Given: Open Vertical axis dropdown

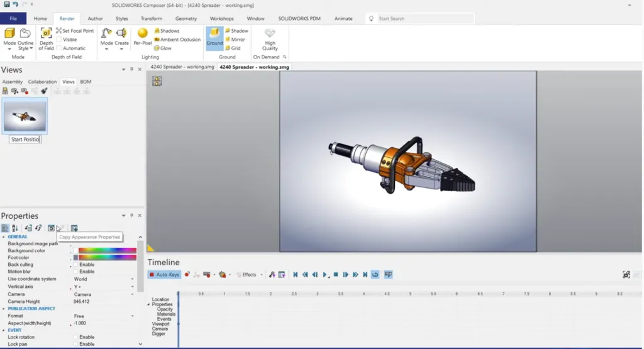Looking at the screenshot, I should (x=132, y=287).
